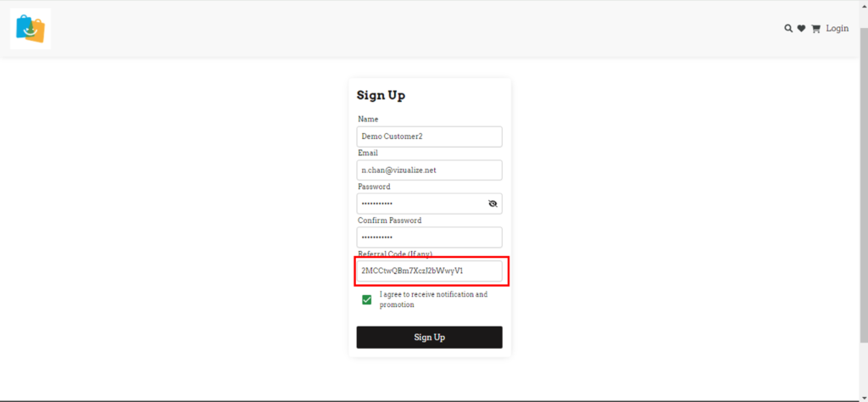Screen dimensions: 868x402
Task: Click the 'Confirm Password' field label
Action: (389, 221)
